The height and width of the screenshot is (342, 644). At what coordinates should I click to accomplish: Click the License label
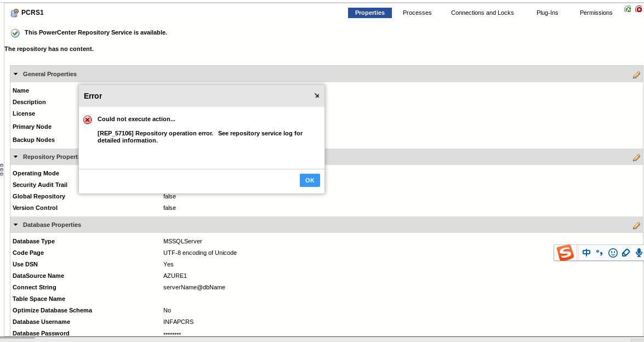click(24, 113)
